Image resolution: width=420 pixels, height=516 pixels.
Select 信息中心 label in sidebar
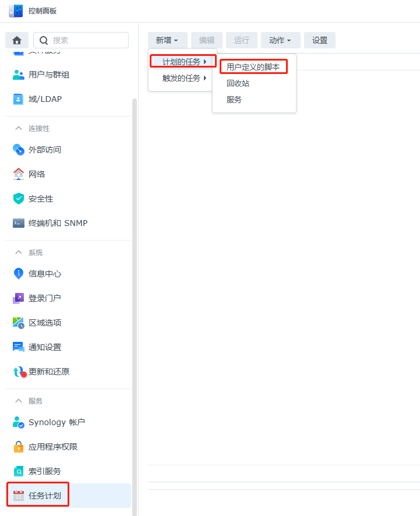[45, 274]
